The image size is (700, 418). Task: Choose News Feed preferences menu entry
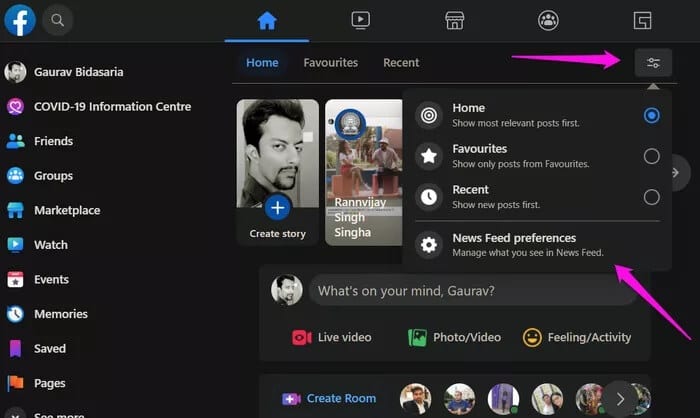tap(537, 245)
